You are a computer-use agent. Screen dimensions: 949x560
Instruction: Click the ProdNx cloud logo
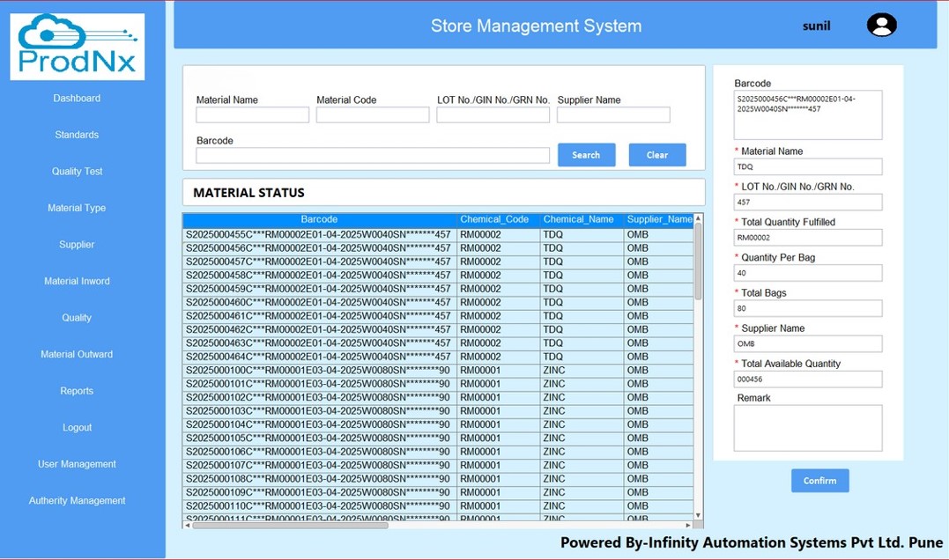[78, 47]
